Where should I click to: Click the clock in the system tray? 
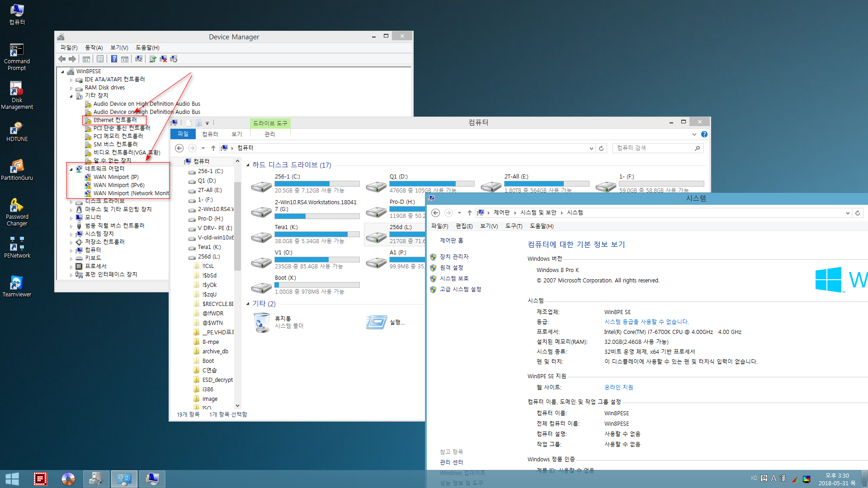click(837, 479)
